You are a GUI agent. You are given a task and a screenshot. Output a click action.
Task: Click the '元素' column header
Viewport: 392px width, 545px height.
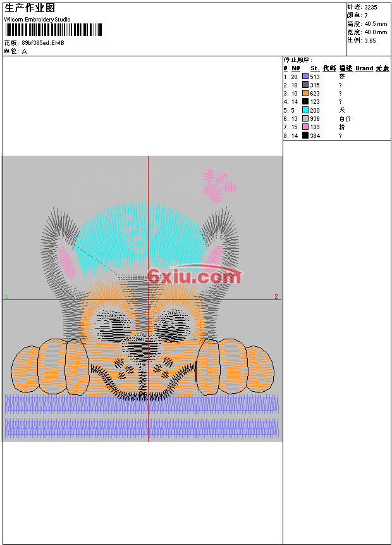tap(383, 68)
